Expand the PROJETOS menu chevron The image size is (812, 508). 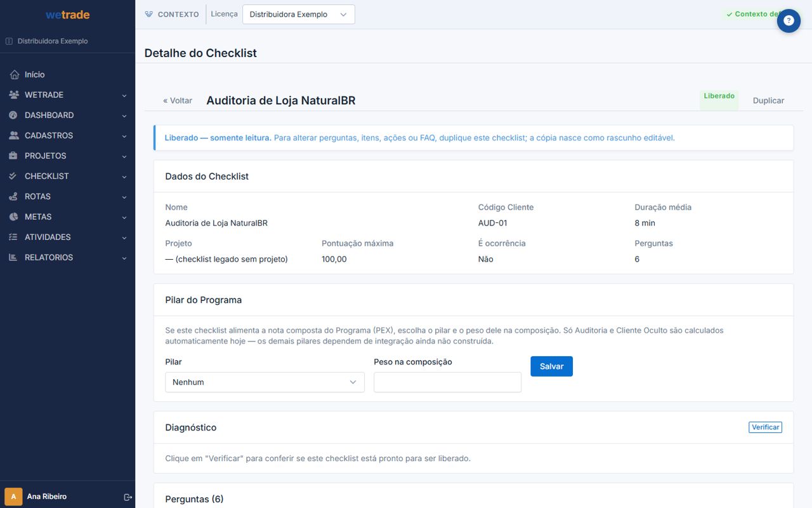124,156
